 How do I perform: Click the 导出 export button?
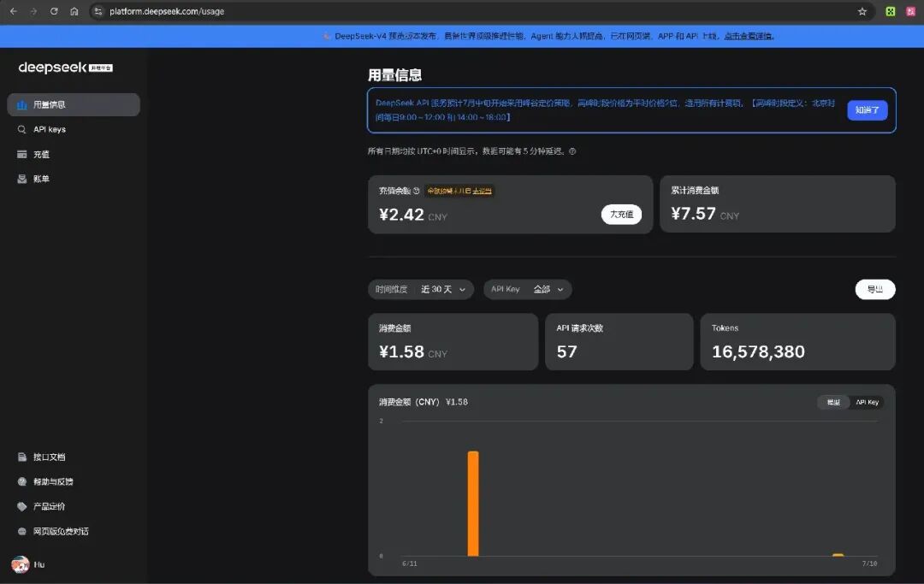click(875, 289)
